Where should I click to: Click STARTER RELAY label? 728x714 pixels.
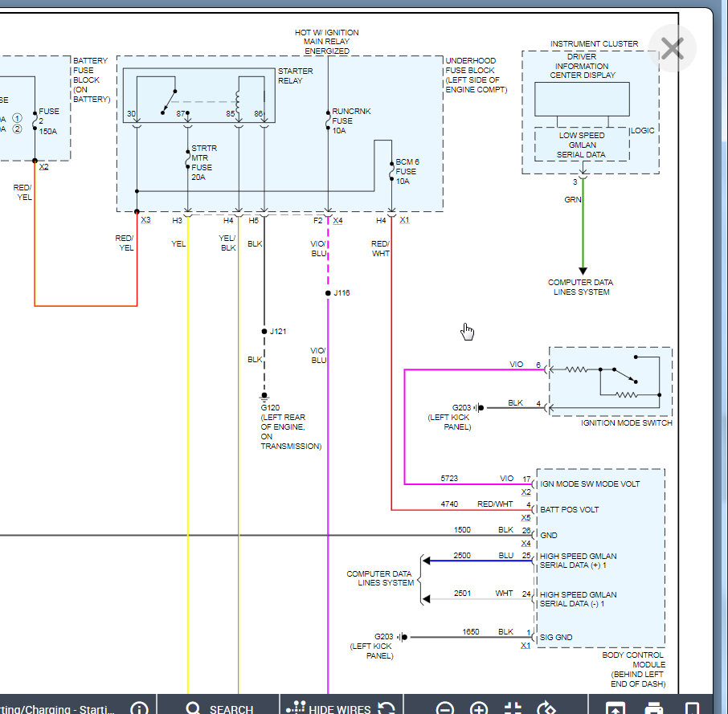(295, 75)
